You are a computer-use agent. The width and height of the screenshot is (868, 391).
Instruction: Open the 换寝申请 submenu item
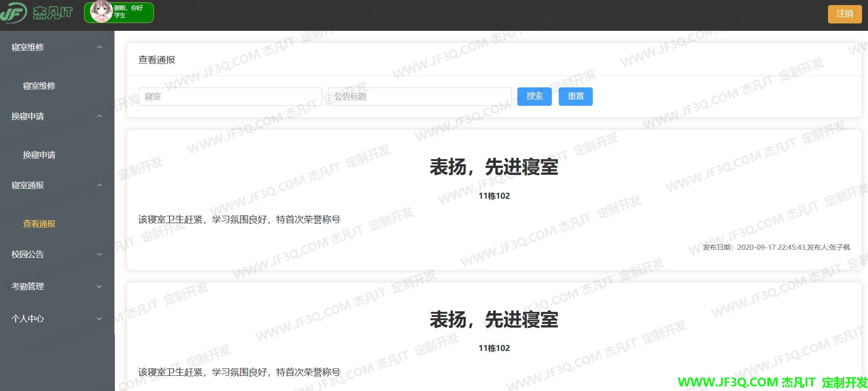[39, 155]
